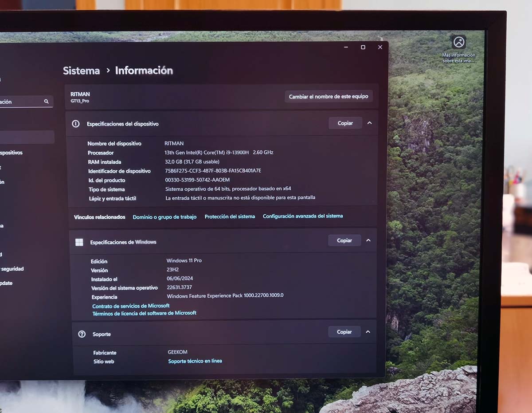Click the info icon beside Especificaciones del dispositivo
Image resolution: width=532 pixels, height=413 pixels.
[x=76, y=124]
